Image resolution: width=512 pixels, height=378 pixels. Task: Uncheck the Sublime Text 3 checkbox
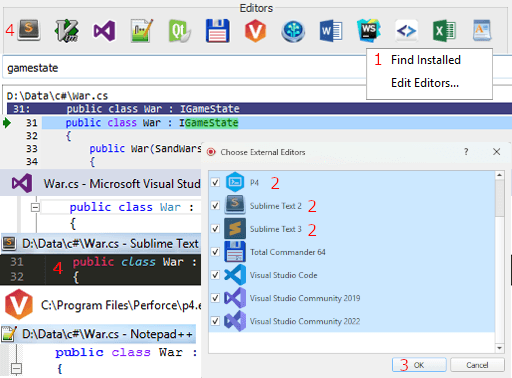click(215, 229)
